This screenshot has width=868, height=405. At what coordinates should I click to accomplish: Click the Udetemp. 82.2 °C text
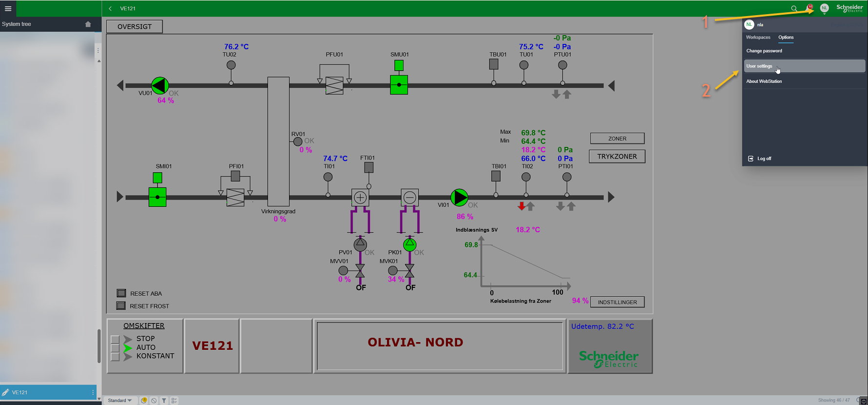pos(603,326)
